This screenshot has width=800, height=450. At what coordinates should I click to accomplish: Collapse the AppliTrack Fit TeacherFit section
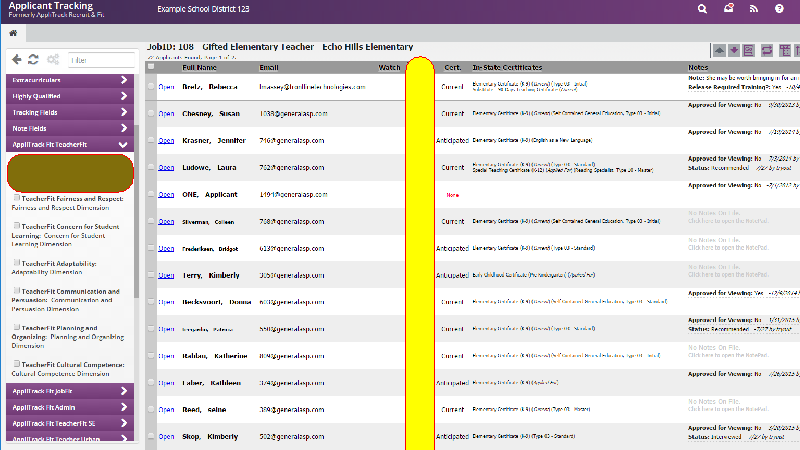pyautogui.click(x=70, y=145)
